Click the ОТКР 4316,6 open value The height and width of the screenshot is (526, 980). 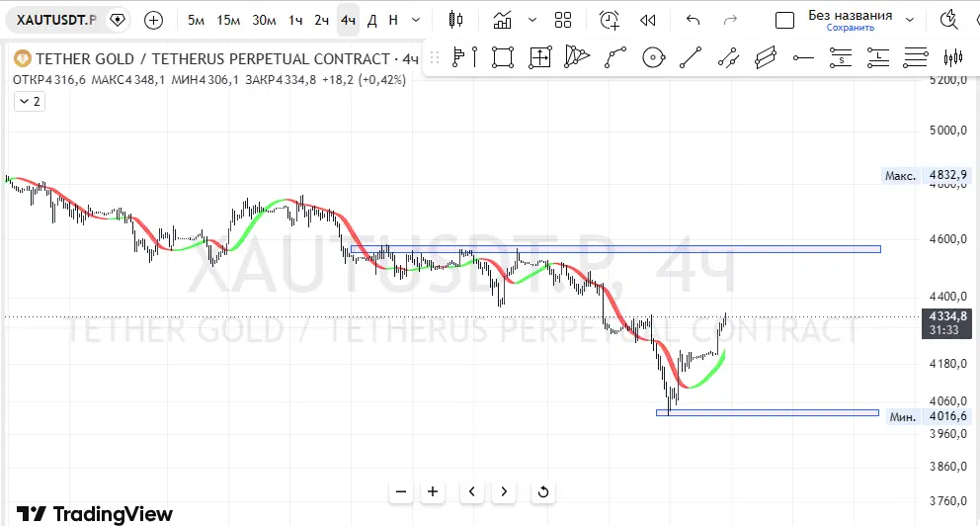pyautogui.click(x=48, y=80)
